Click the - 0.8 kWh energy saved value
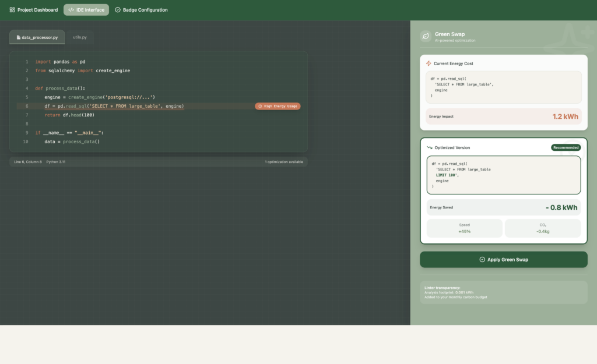 point(561,207)
